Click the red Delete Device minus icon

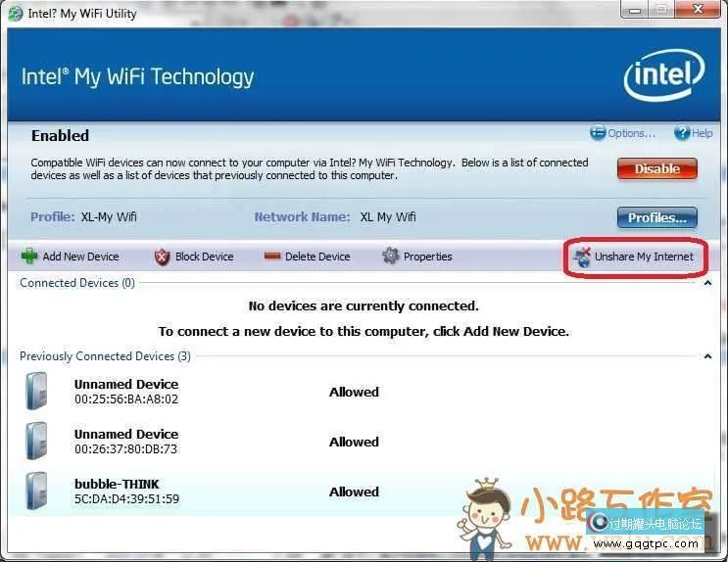[272, 257]
